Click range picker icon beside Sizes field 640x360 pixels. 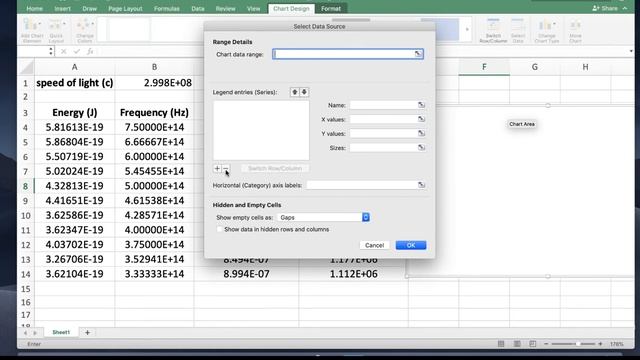click(421, 148)
